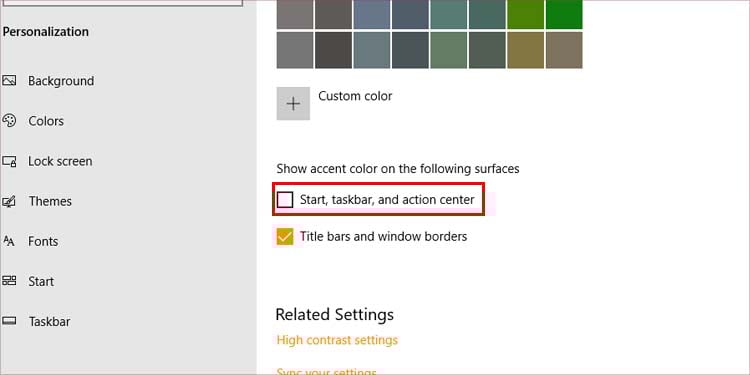Image resolution: width=750 pixels, height=375 pixels.
Task: Open the Lock screen settings page
Action: point(60,161)
